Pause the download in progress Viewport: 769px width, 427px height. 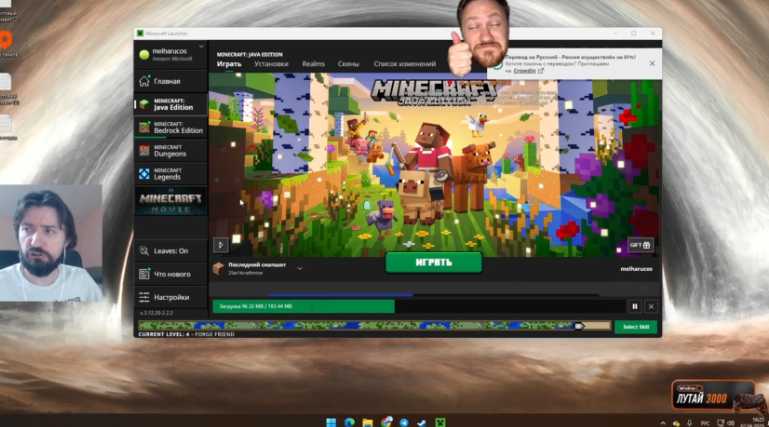[x=635, y=306]
